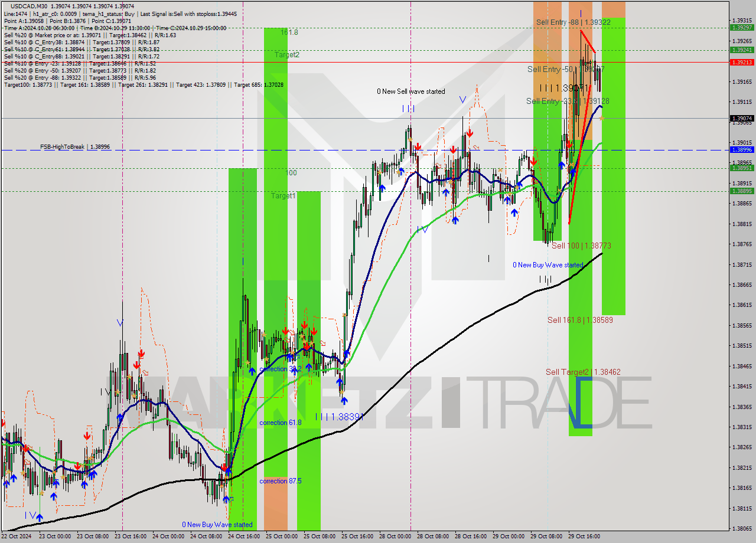Viewport: 756px width, 543px height.
Task: Click the 1.38765 price axis value
Action: point(742,244)
